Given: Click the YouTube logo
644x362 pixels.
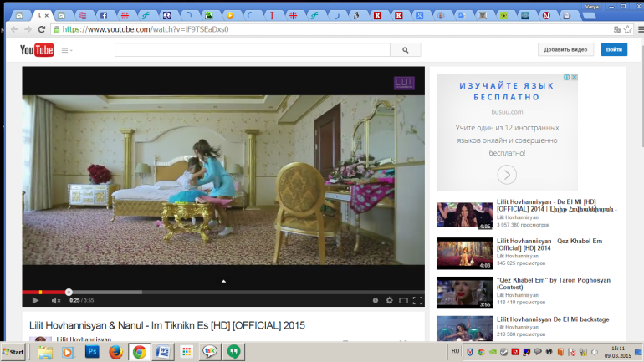Looking at the screenshot, I should 37,50.
